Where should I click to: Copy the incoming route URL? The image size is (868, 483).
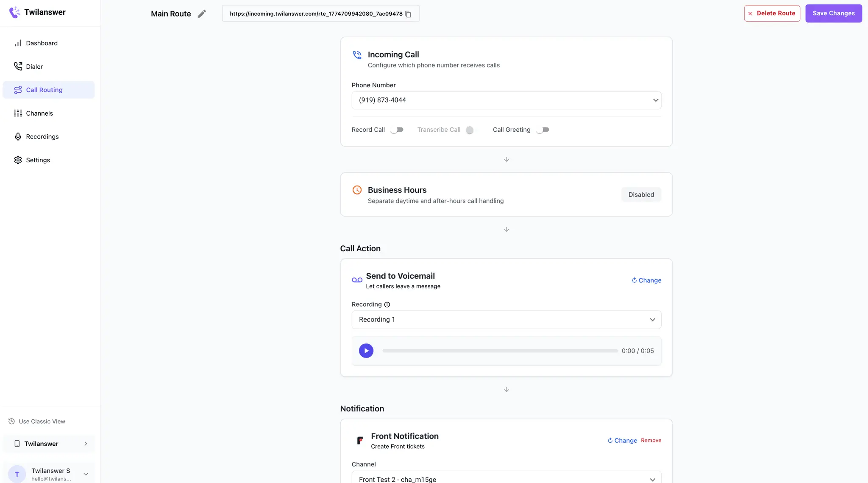[408, 14]
